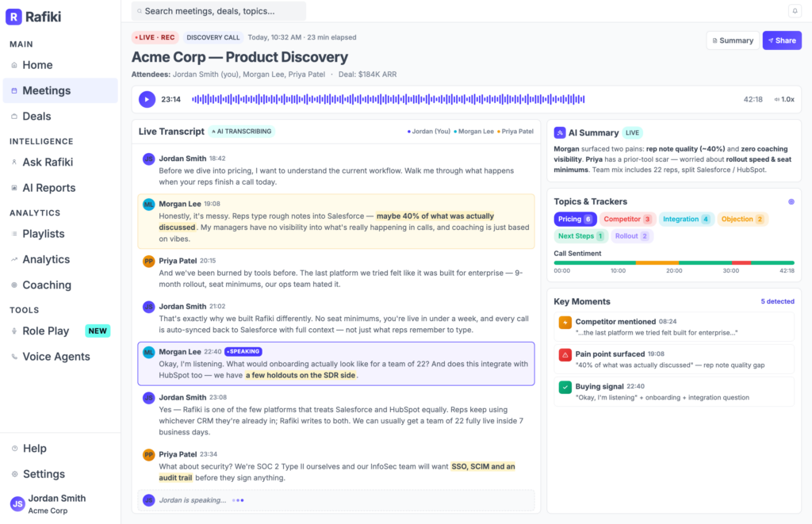Click the red segment of Call Sentiment bar
The height and width of the screenshot is (524, 812).
(x=741, y=263)
